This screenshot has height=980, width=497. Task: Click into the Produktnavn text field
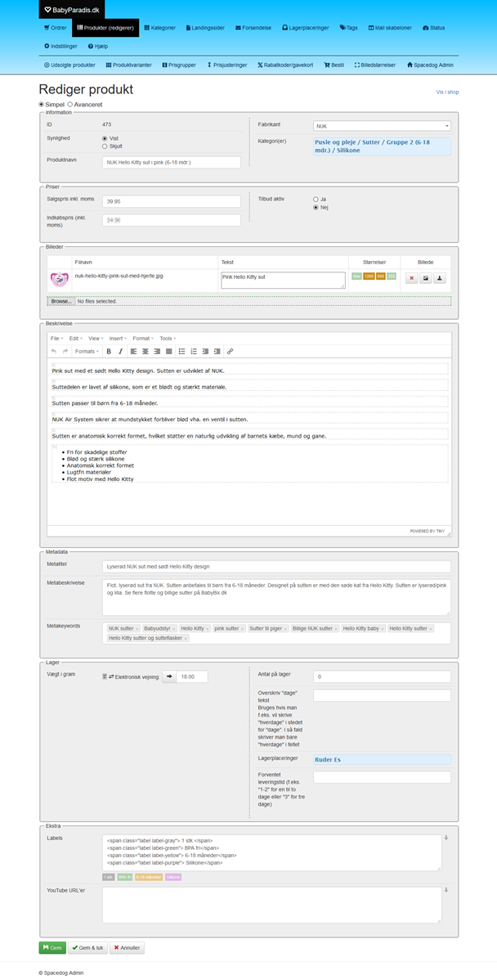pos(172,163)
